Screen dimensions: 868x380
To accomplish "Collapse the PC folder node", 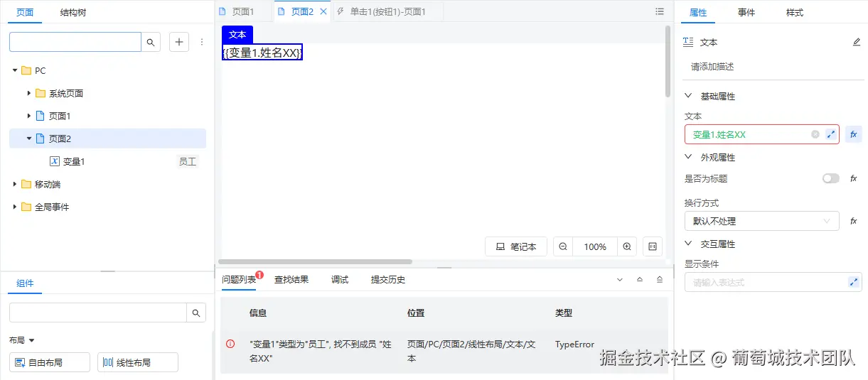I will [x=15, y=70].
